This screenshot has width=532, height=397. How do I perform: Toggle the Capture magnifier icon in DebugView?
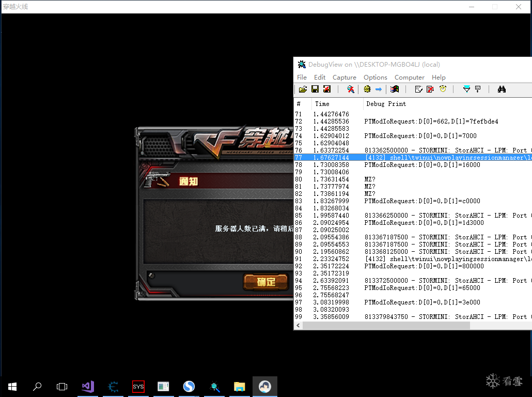click(351, 89)
